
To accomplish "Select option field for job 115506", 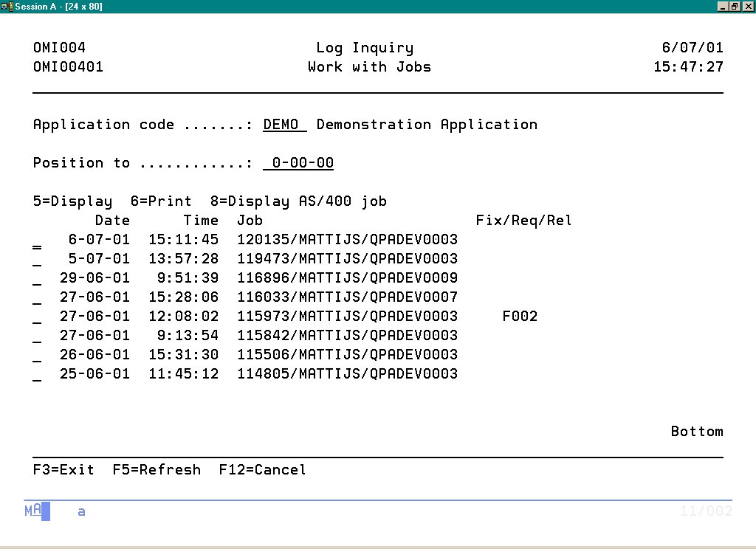I will pyautogui.click(x=37, y=356).
